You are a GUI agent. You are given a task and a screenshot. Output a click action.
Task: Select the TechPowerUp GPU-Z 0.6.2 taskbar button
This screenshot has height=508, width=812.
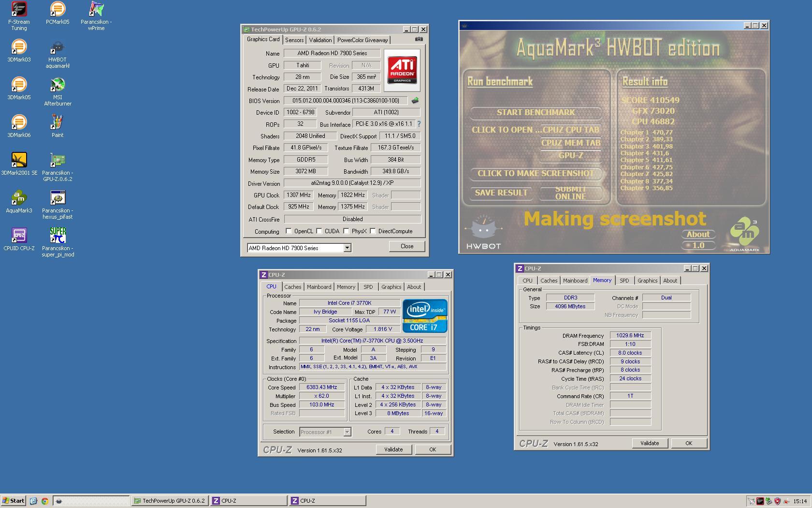[x=169, y=501]
